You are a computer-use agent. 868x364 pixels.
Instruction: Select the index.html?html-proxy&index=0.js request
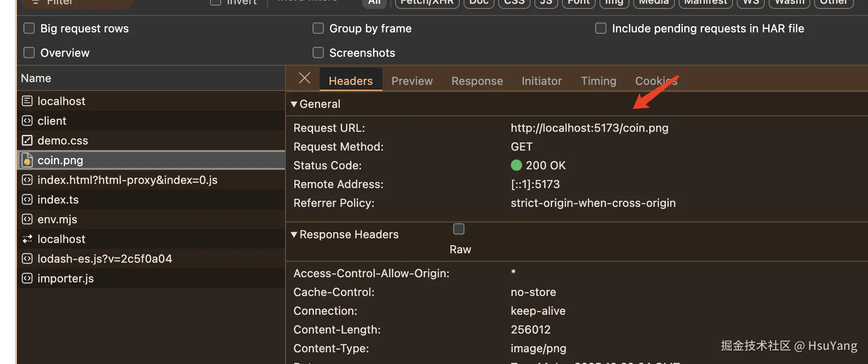127,180
